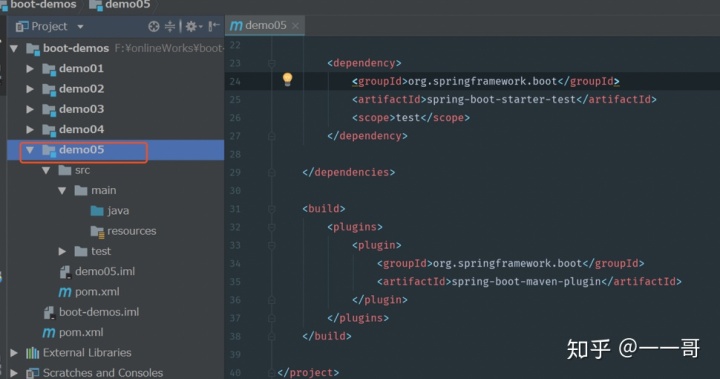Collapse the main folder
The height and width of the screenshot is (379, 720).
point(62,191)
